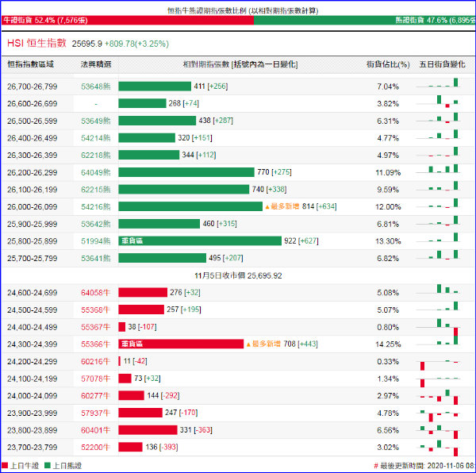This screenshot has height=473, width=476.
Task: Click the red 上日牛證 legend swatch
Action: coord(5,465)
